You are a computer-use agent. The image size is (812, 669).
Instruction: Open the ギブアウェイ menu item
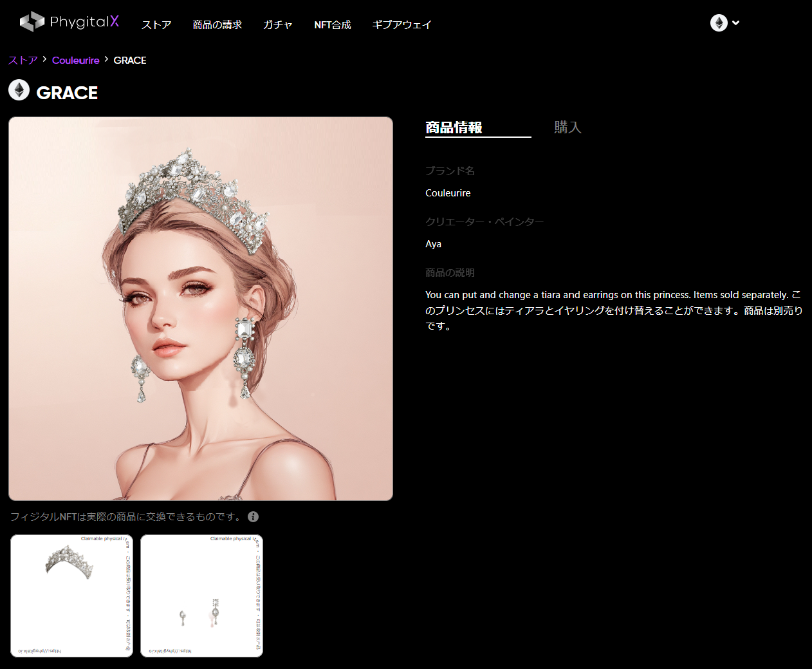coord(402,24)
